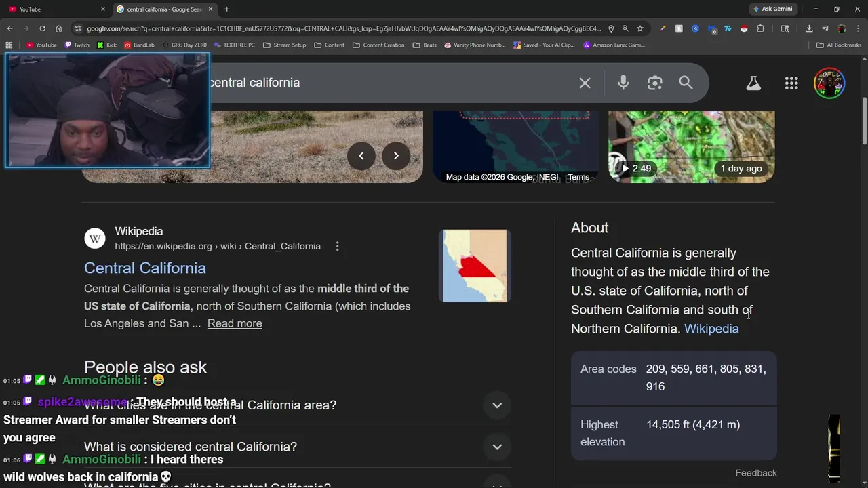Show previous image in carousel
This screenshot has width=868, height=488.
click(361, 156)
